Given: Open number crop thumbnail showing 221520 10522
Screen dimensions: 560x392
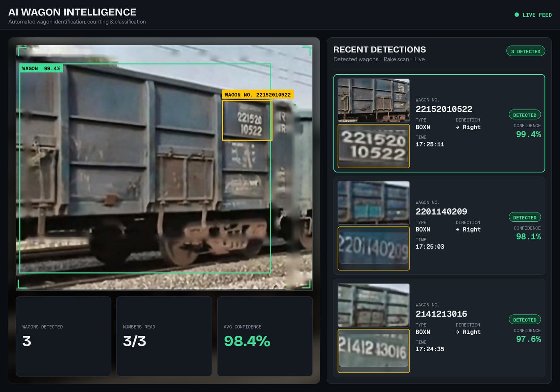Looking at the screenshot, I should 374,146.
